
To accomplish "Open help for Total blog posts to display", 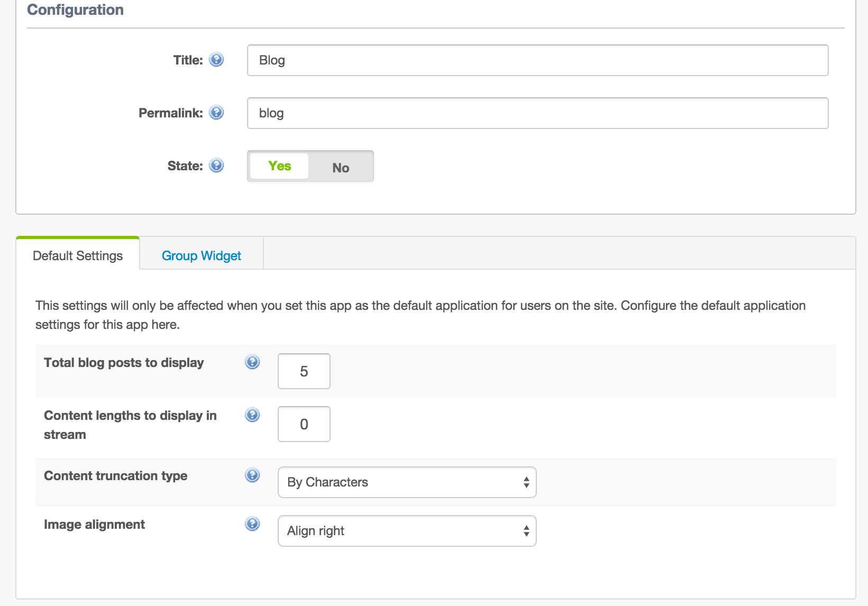I will (252, 362).
